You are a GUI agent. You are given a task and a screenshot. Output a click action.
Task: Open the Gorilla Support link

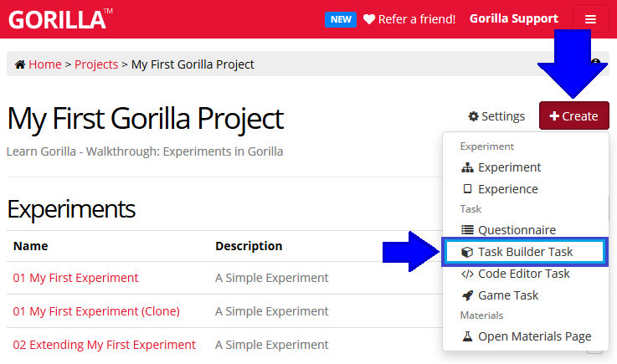514,18
